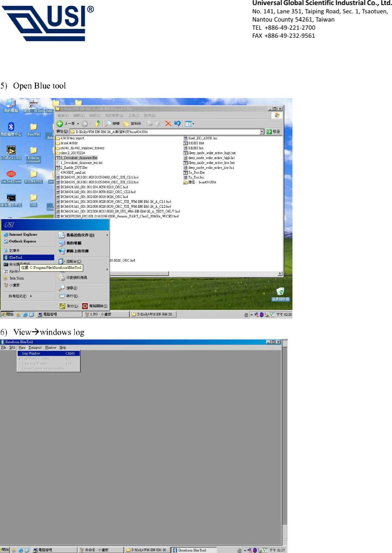Screen dimensions: 392x553
Task: Open Control Panel in the Start menu
Action: pyautogui.click(x=70, y=262)
